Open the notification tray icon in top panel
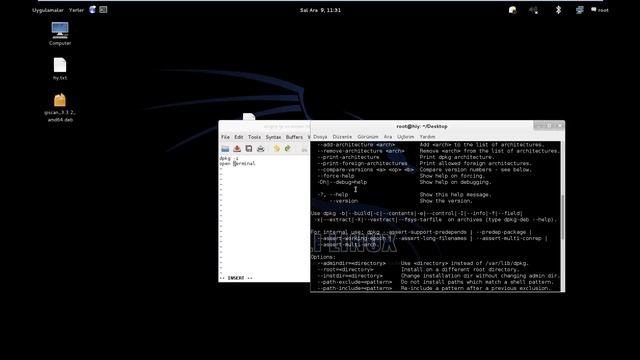Viewport: 640px width, 360px height. point(513,10)
